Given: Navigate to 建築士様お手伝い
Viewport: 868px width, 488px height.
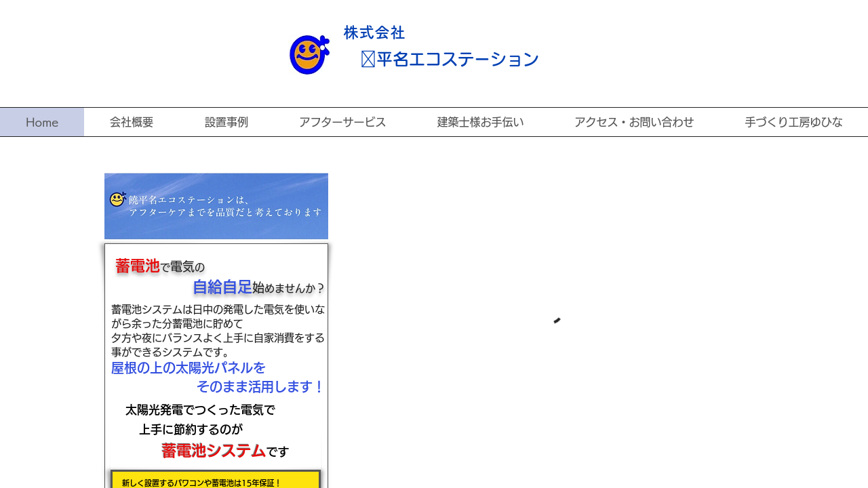Looking at the screenshot, I should tap(480, 122).
